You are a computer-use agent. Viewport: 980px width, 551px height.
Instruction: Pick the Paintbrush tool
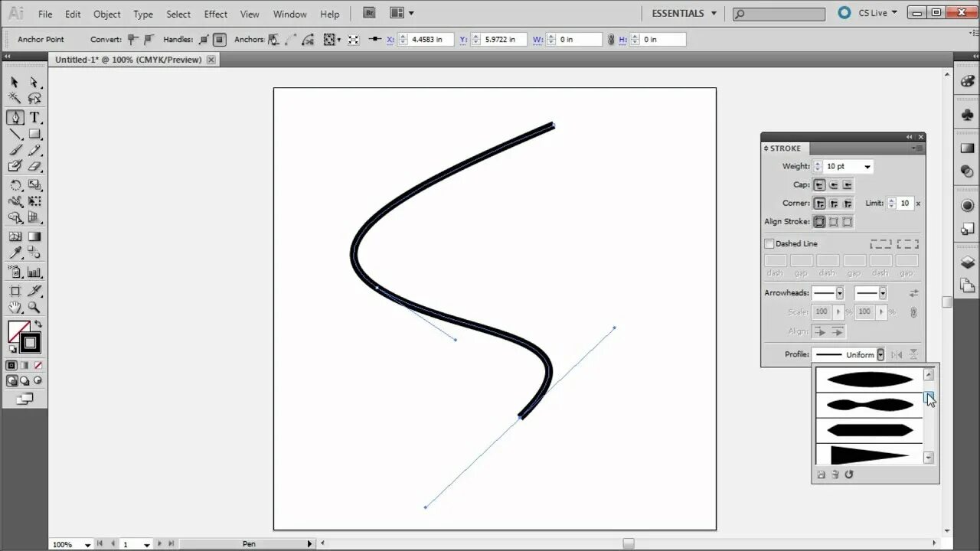point(15,150)
